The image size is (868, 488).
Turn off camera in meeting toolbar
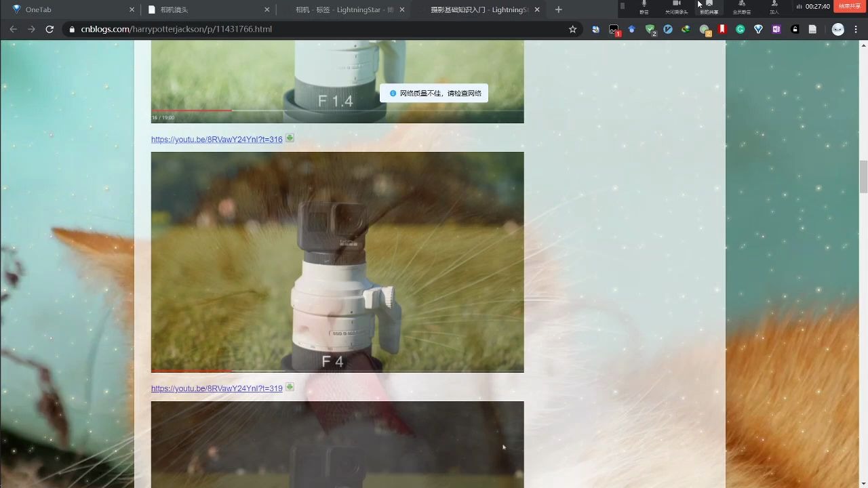pos(676,7)
